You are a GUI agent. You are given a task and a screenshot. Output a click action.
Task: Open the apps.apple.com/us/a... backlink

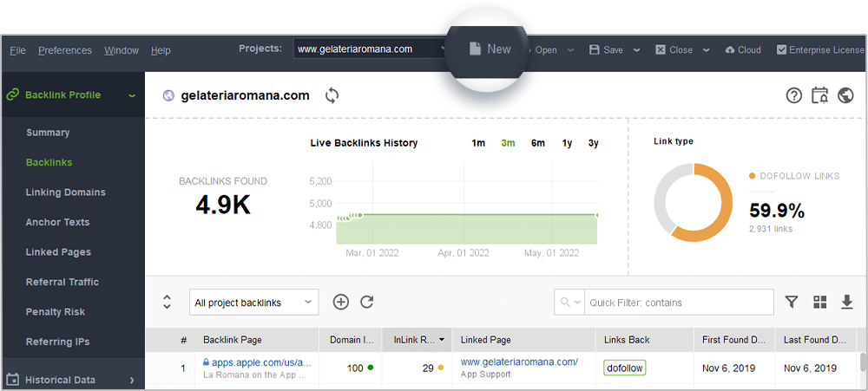click(x=261, y=362)
